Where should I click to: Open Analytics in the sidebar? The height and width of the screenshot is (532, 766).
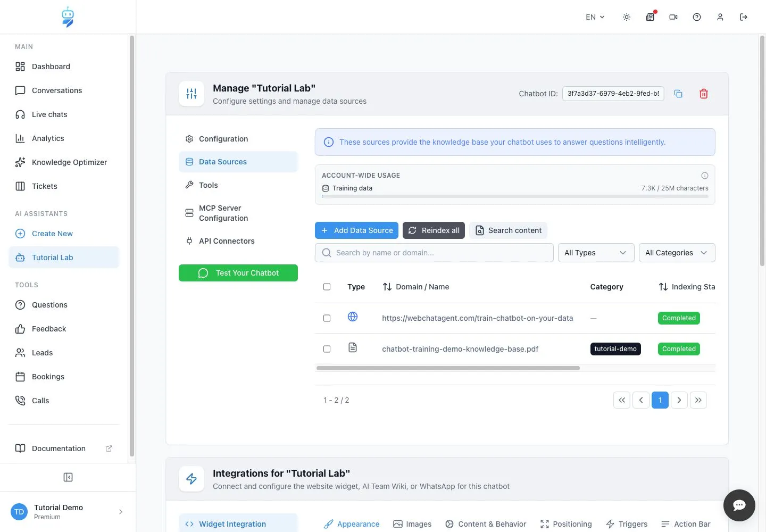[x=64, y=138]
